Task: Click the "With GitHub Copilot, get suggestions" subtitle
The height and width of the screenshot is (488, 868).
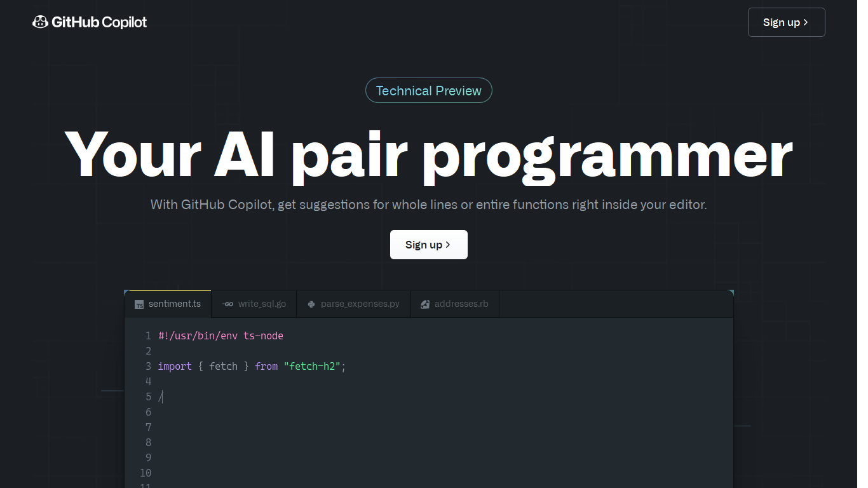Action: (429, 205)
